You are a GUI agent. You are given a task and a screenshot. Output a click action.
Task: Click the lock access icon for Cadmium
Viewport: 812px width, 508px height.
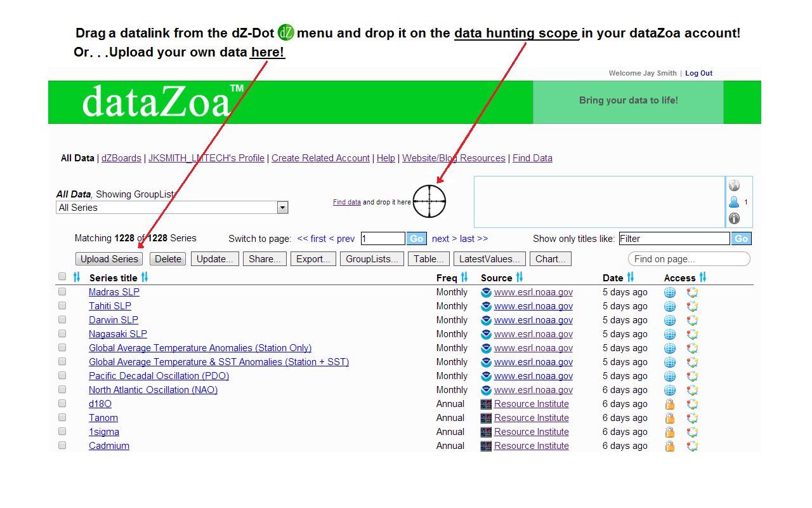pyautogui.click(x=669, y=446)
